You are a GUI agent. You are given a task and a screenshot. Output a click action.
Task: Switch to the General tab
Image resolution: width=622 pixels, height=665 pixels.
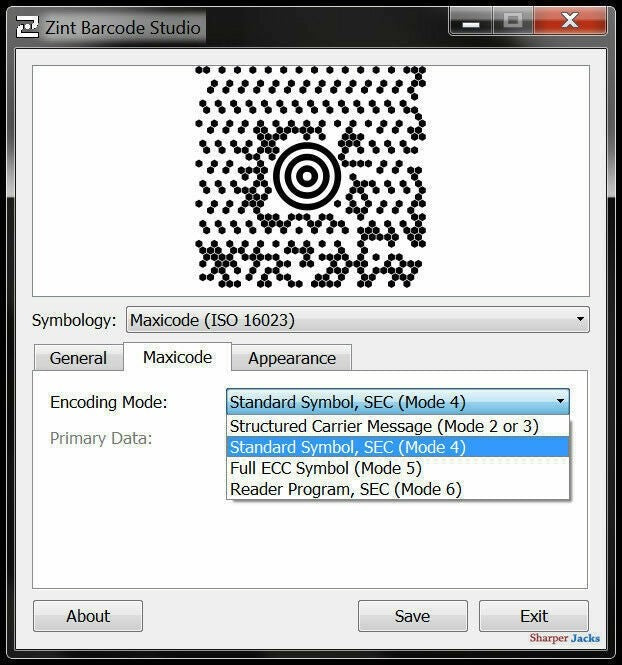[x=78, y=358]
